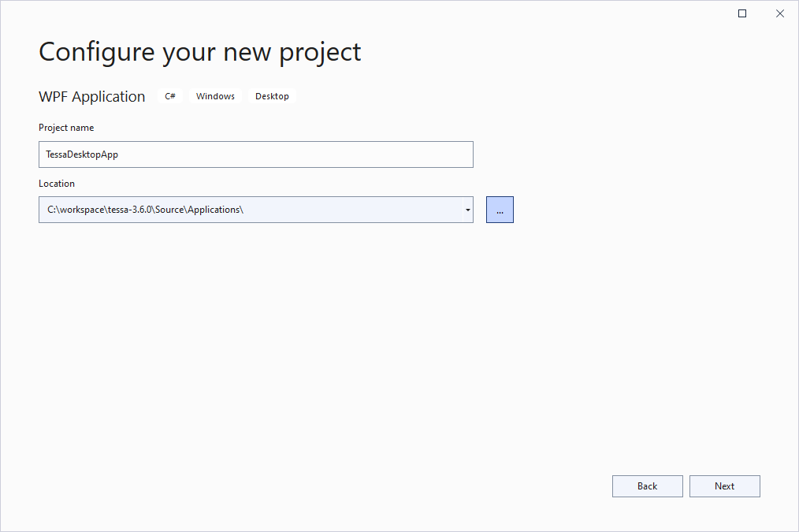Click the Location path combo box
This screenshot has width=799, height=532.
(x=249, y=210)
